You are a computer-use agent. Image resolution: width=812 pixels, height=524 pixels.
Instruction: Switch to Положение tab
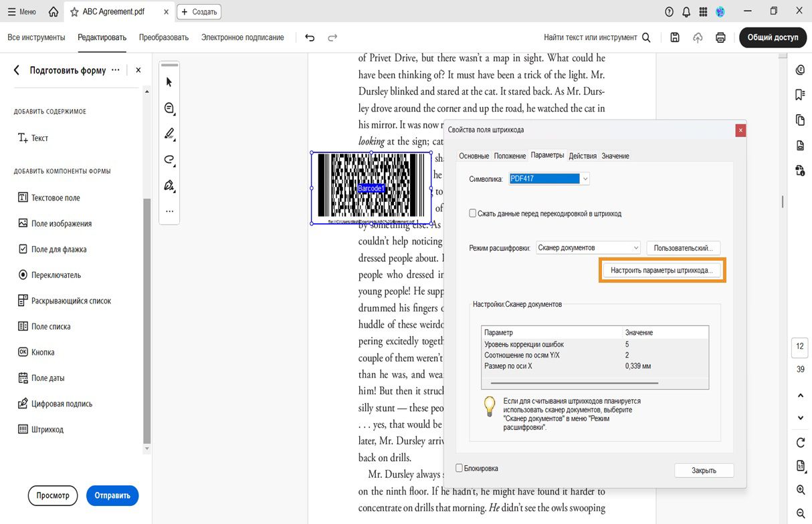pyautogui.click(x=510, y=156)
